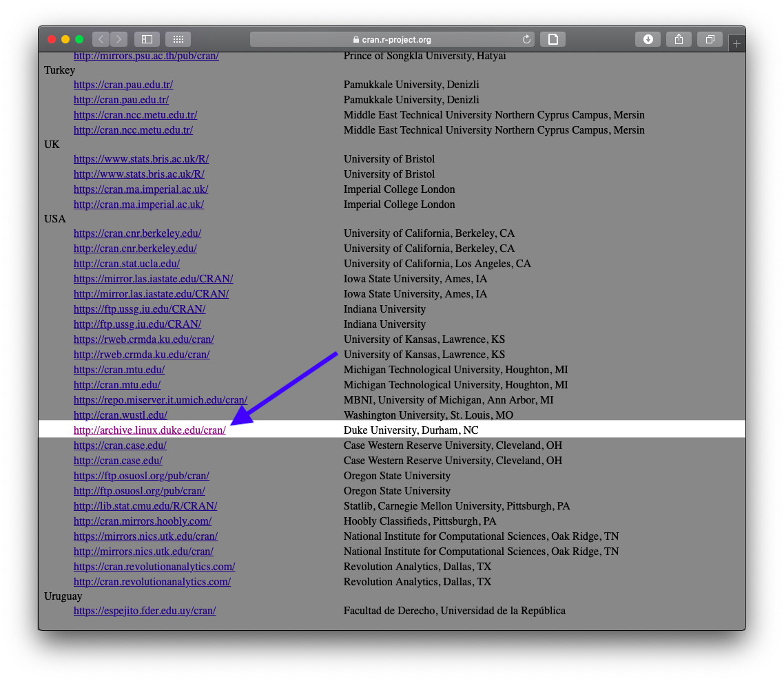
Task: Open the Top Sites grid button
Action: click(x=178, y=39)
